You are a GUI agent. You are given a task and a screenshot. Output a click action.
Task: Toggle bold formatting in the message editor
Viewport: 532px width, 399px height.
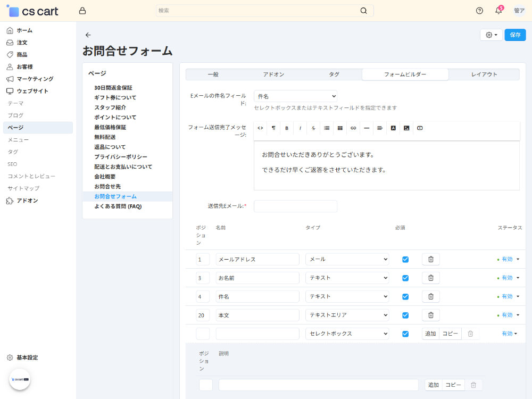point(287,128)
